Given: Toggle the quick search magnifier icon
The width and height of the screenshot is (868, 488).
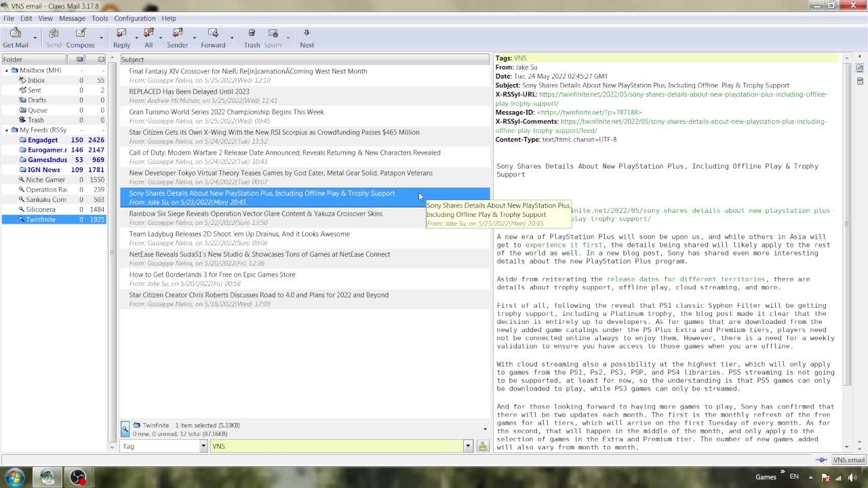Looking at the screenshot, I should pos(125,429).
